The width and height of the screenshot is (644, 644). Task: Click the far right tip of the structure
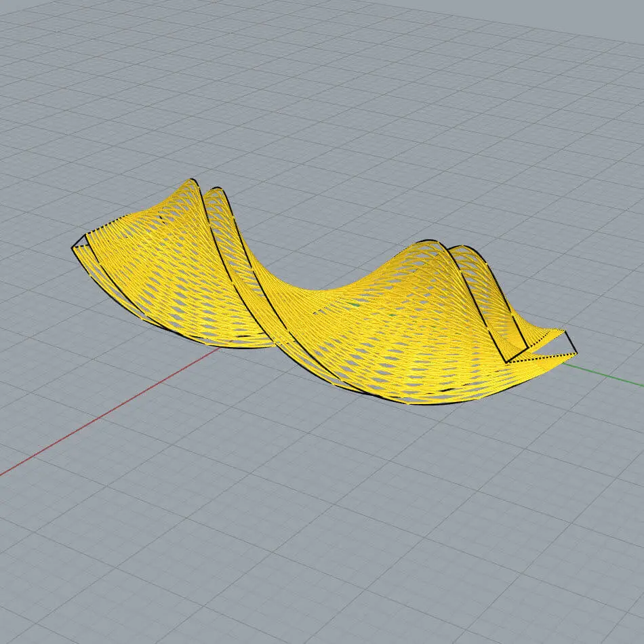point(576,353)
